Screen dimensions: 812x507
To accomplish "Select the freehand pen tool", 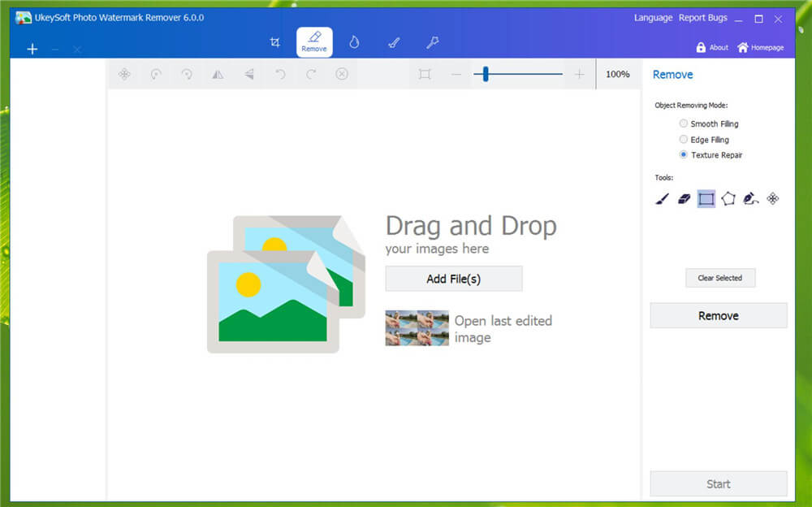I will click(x=750, y=198).
